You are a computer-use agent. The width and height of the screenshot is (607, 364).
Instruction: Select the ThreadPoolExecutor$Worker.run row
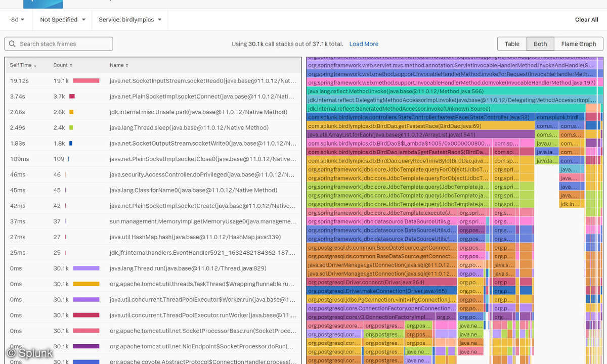click(x=153, y=300)
